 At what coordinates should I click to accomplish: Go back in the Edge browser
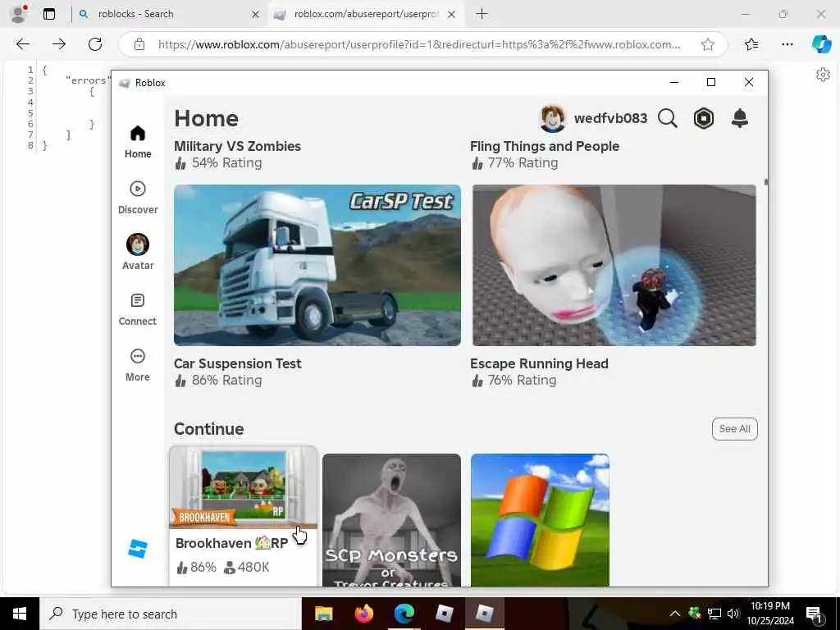point(23,44)
